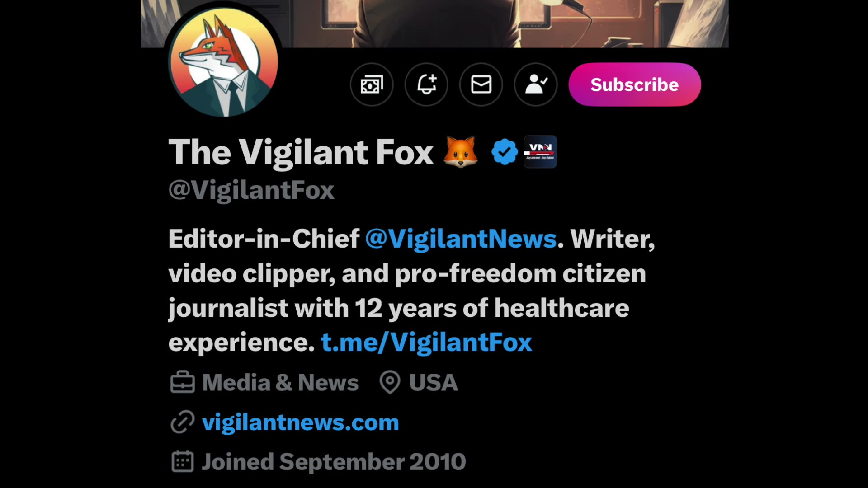Click the tip money icon
This screenshot has width=868, height=488.
pos(372,84)
